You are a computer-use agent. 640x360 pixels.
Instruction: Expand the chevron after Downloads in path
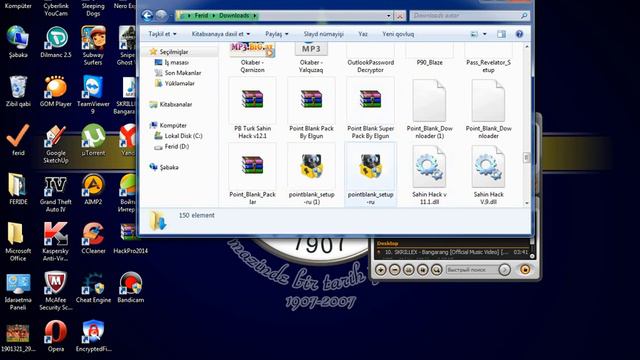click(255, 16)
